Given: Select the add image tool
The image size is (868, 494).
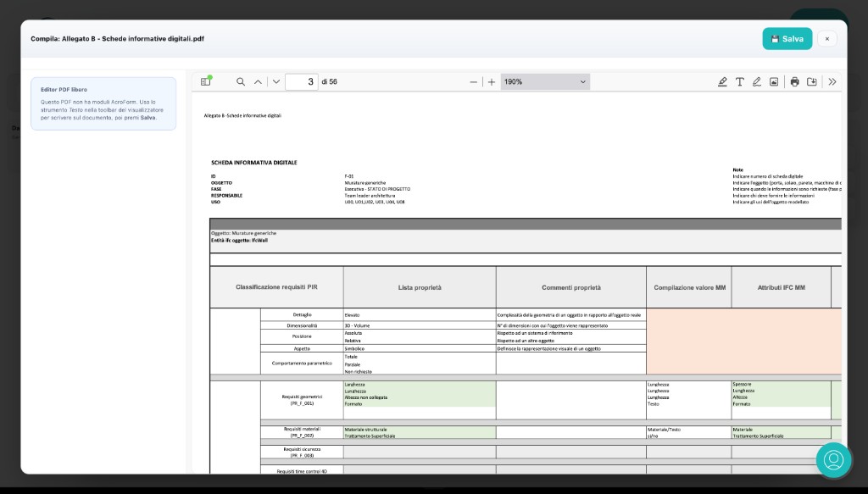Looking at the screenshot, I should [x=774, y=82].
